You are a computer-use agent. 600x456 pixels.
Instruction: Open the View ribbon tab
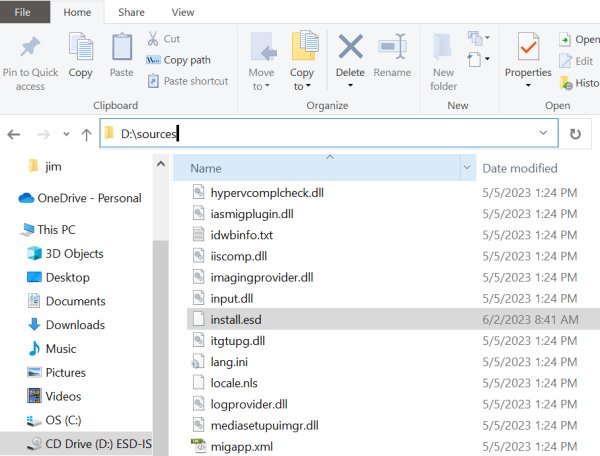[183, 12]
